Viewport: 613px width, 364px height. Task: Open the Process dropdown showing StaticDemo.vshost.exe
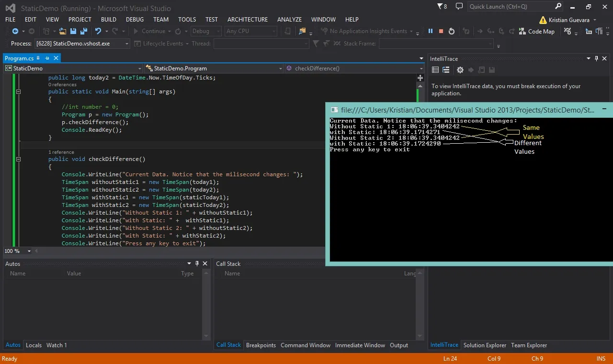click(x=82, y=44)
